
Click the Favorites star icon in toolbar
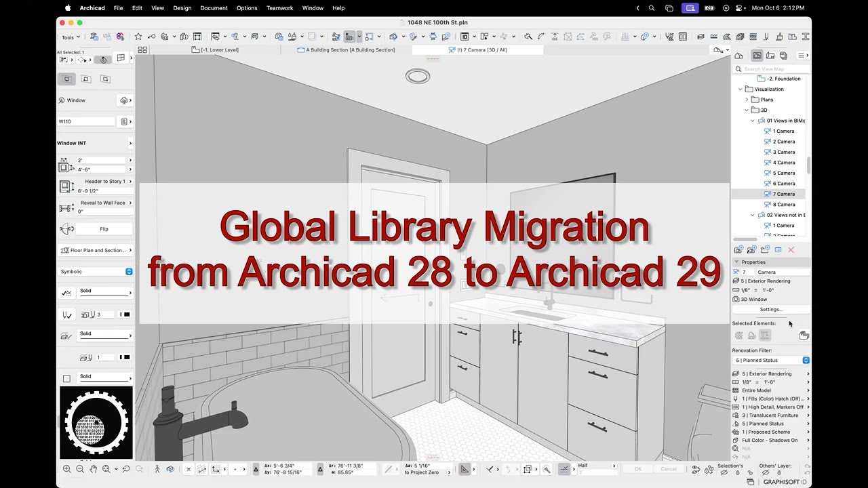138,37
